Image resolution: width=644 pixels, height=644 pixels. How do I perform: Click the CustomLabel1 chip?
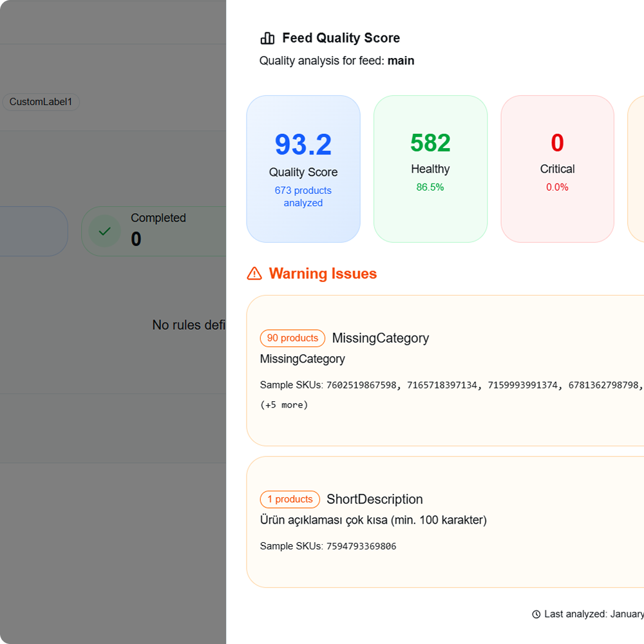[x=41, y=102]
